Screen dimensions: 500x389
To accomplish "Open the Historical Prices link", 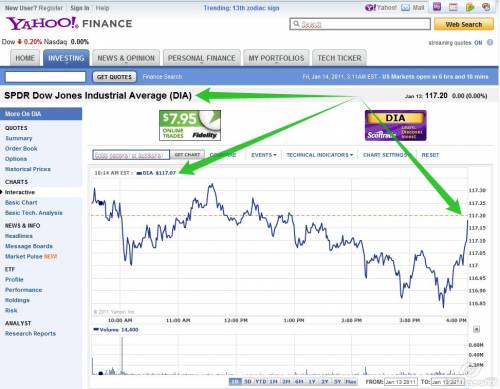I will click(28, 169).
